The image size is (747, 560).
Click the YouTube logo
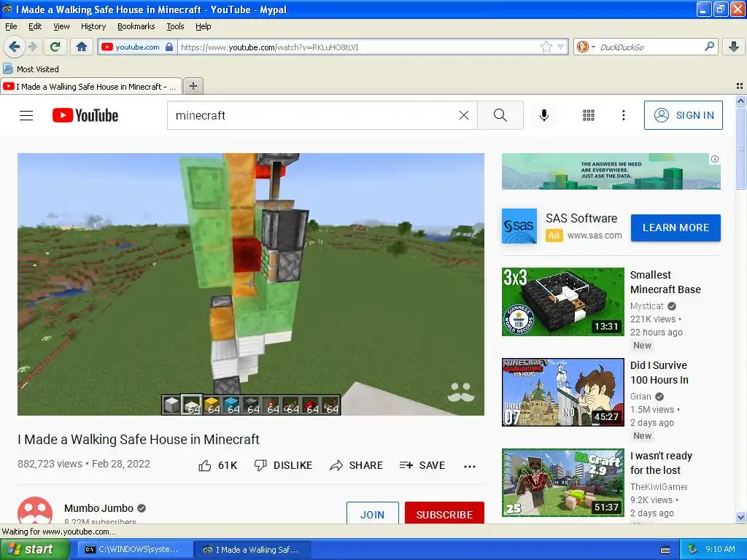[x=85, y=115]
